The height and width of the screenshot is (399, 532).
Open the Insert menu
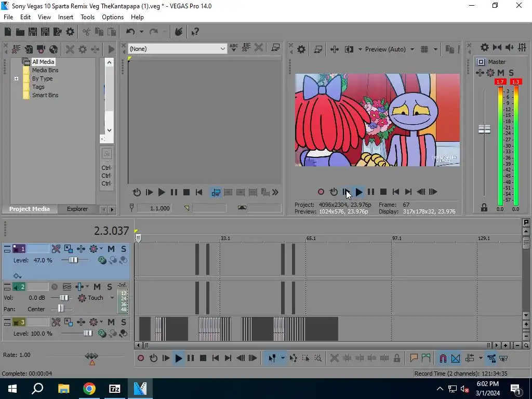pyautogui.click(x=65, y=17)
